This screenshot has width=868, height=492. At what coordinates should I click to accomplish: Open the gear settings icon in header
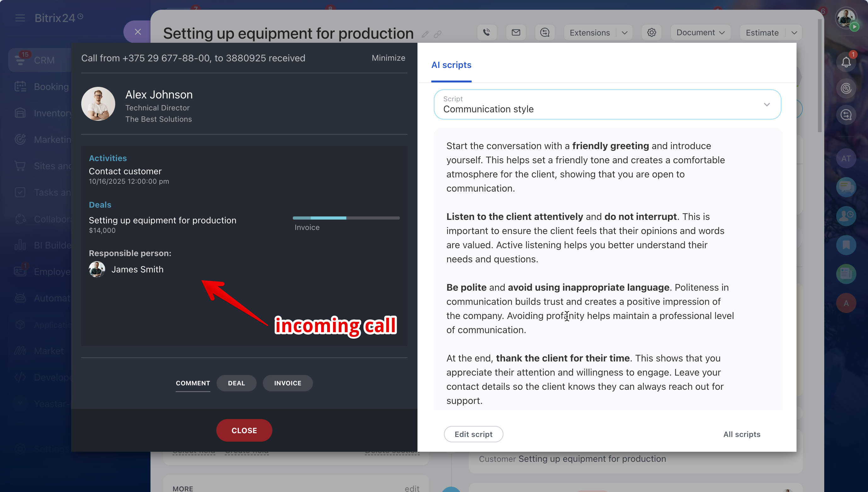[x=652, y=32]
